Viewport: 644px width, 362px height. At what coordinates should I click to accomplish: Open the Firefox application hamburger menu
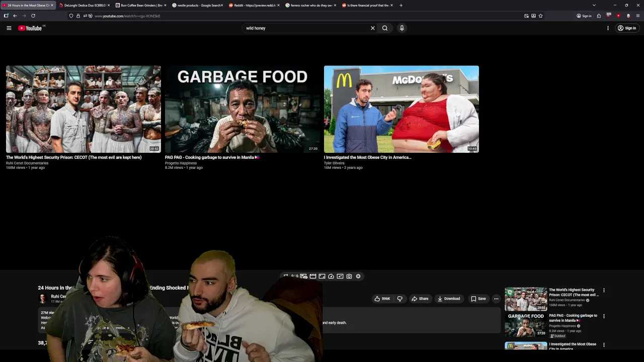coord(638,16)
